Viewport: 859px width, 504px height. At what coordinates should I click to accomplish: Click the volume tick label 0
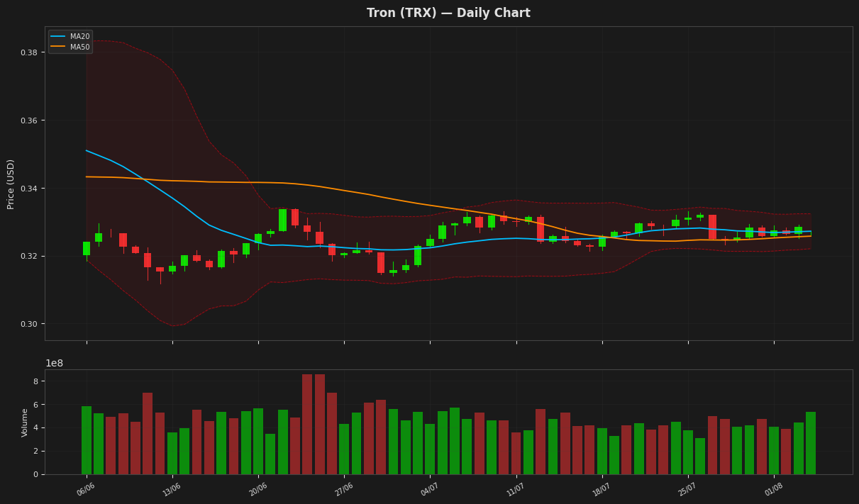point(35,474)
